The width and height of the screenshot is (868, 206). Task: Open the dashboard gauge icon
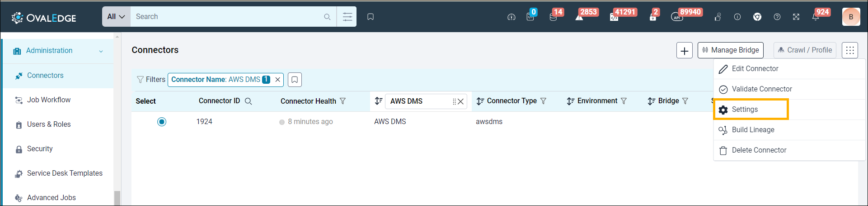click(511, 17)
